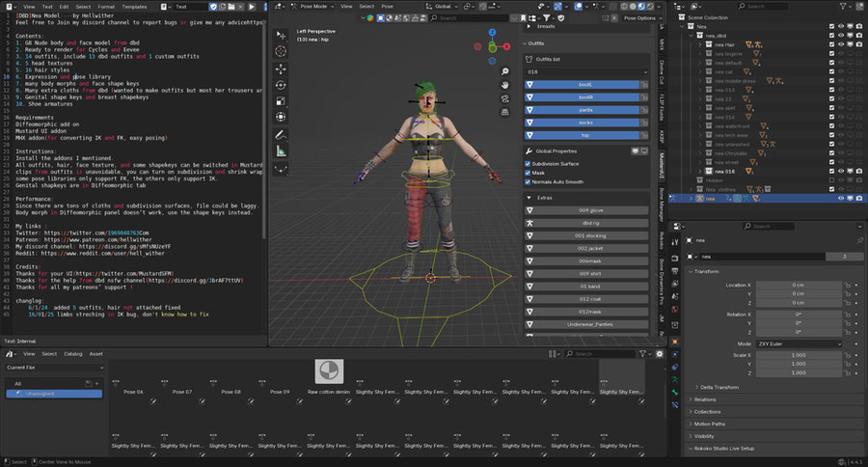Open the Templates menu in text editor

134,6
